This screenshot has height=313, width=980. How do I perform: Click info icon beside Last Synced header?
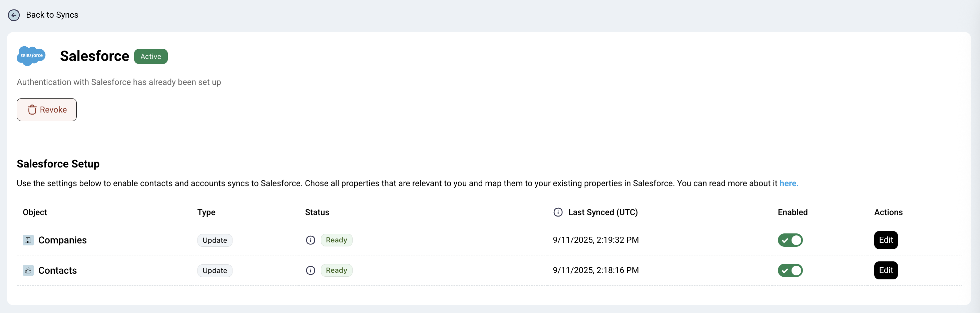click(558, 212)
